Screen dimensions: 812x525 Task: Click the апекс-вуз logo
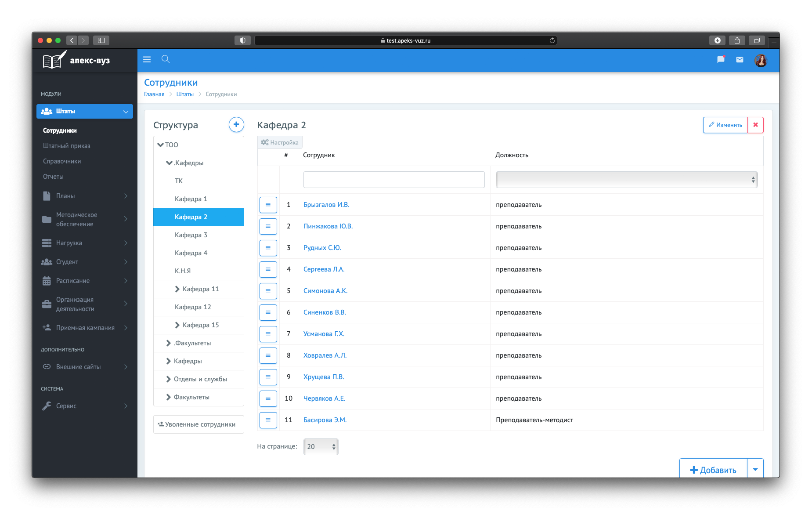pos(76,60)
